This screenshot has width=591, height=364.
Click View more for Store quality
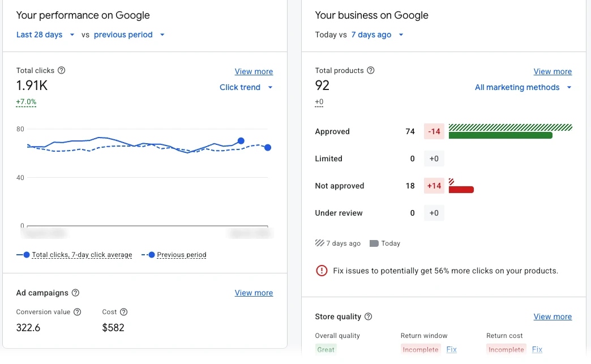(x=553, y=316)
